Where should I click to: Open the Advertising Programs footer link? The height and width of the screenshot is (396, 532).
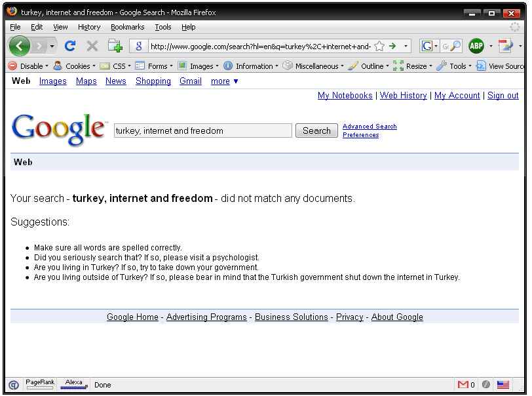(x=206, y=317)
